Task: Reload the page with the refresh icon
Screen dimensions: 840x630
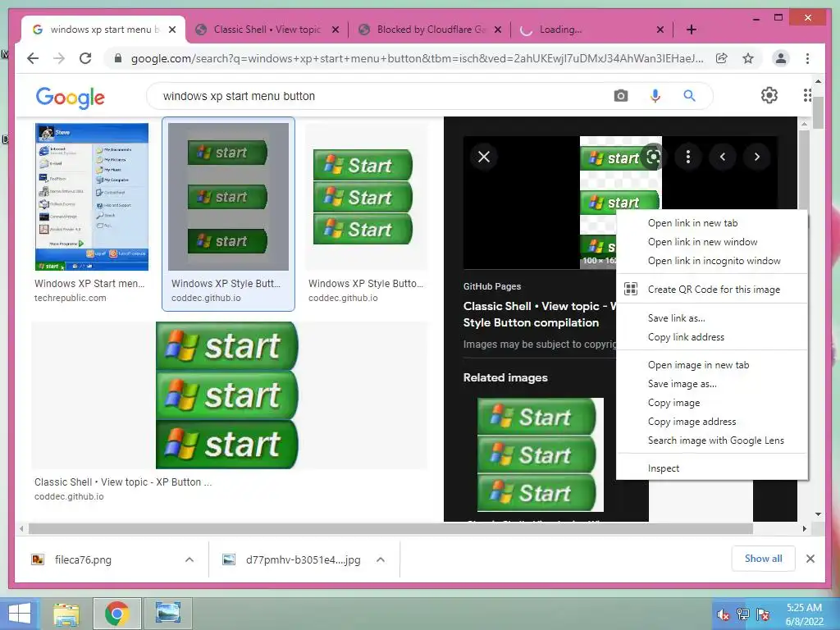Action: 85,58
